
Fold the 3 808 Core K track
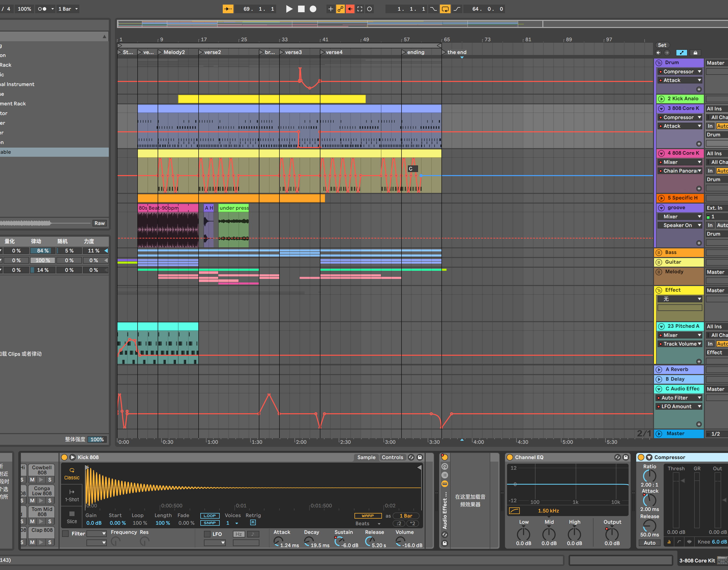coord(661,108)
